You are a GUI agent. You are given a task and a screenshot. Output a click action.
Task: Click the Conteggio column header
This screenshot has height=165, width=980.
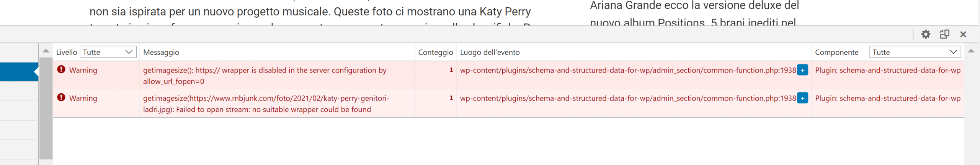tap(435, 52)
